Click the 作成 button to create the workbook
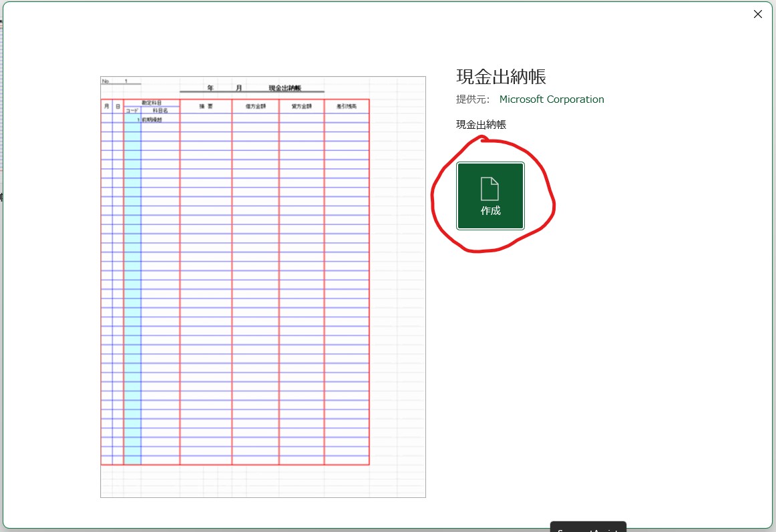 pos(490,210)
